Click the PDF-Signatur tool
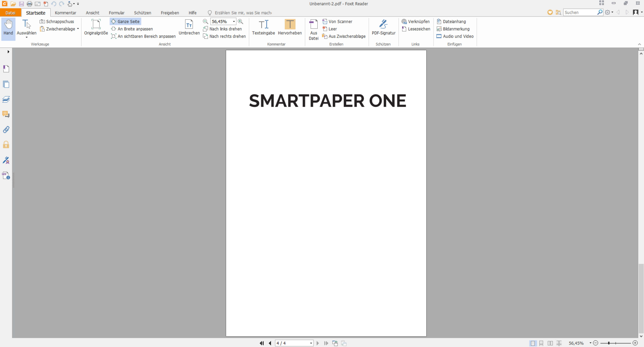644x347 pixels. (x=383, y=27)
